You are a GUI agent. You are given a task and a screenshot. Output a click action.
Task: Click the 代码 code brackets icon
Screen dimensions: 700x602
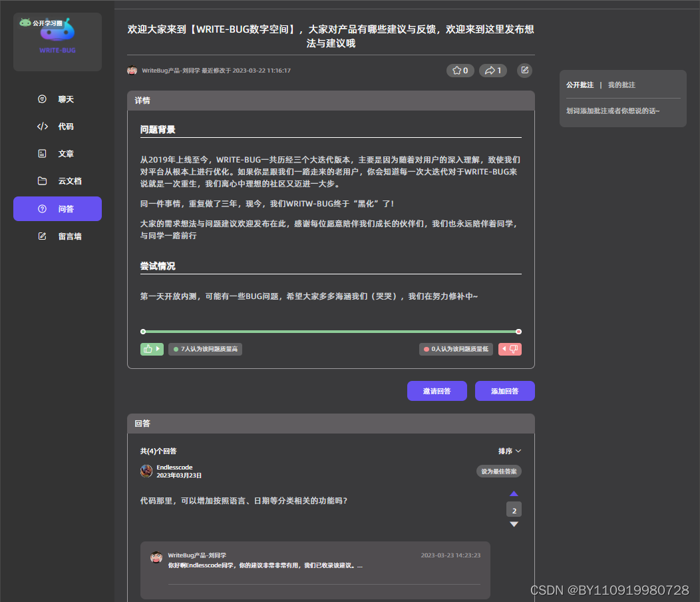(x=43, y=127)
